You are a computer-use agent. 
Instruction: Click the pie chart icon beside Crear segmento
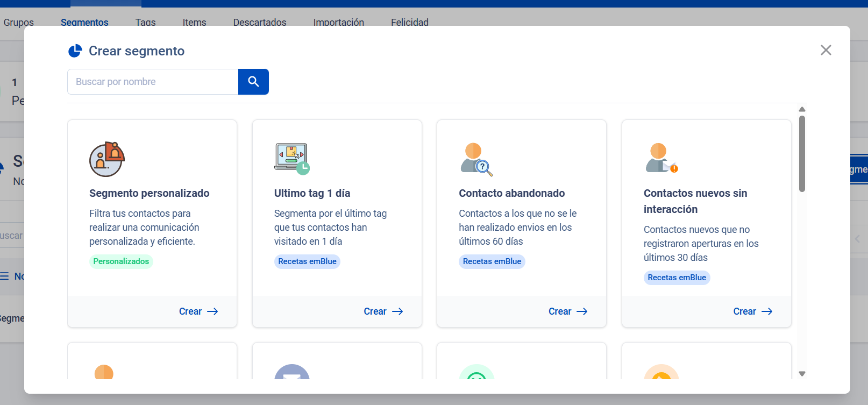tap(75, 51)
